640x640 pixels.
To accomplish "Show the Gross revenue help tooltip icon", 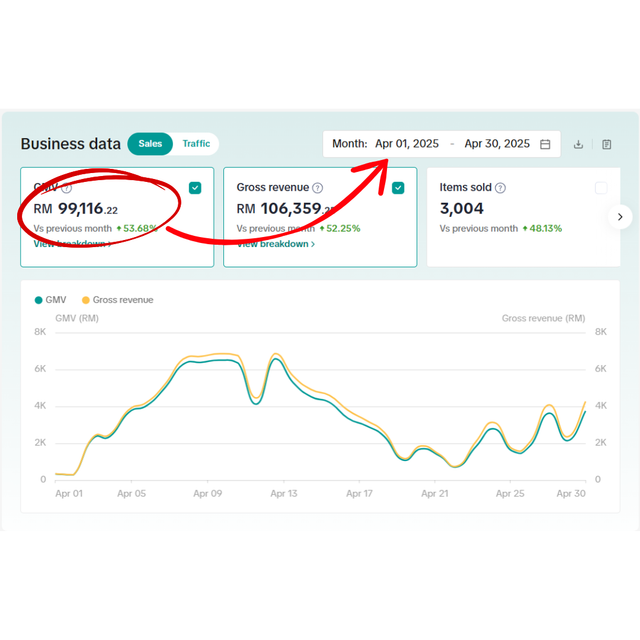I will 318,188.
